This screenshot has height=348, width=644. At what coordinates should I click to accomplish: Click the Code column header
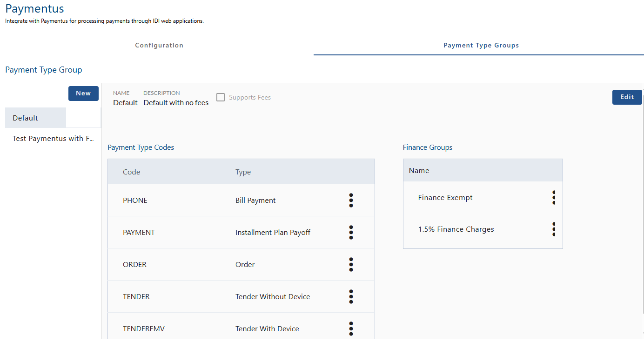point(131,172)
